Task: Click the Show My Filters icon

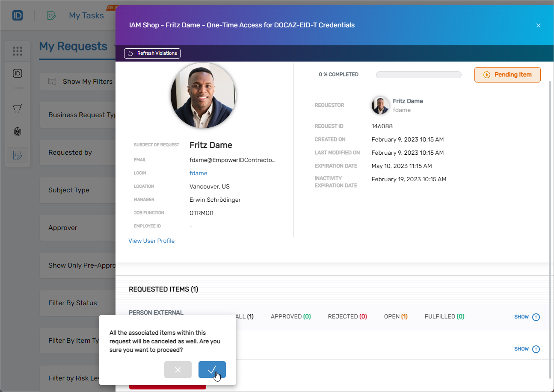Action: coord(52,82)
